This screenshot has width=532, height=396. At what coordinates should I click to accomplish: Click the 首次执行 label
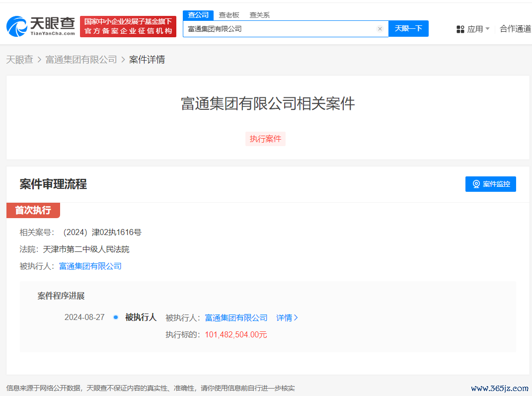pyautogui.click(x=33, y=210)
